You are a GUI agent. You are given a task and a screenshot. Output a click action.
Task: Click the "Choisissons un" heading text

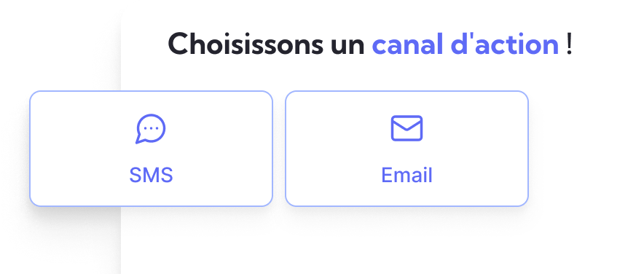(x=266, y=44)
